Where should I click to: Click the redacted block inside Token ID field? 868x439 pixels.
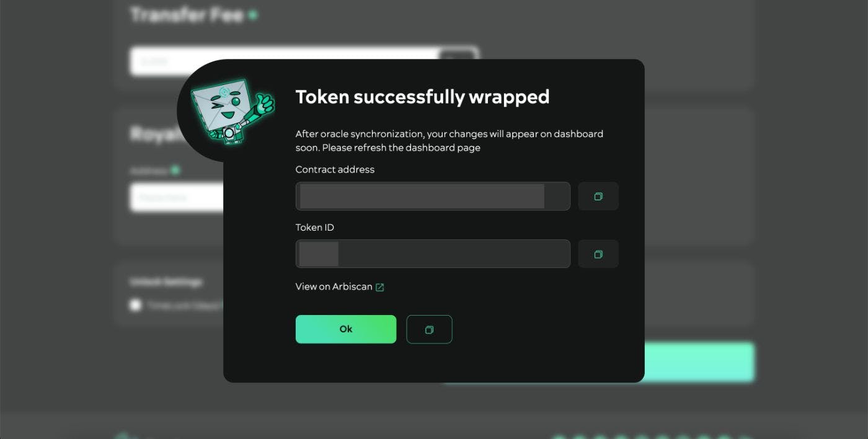click(x=319, y=254)
